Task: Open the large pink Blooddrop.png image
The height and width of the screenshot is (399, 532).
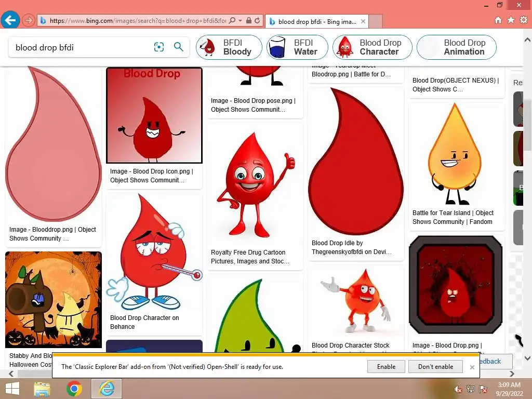Action: [x=54, y=144]
